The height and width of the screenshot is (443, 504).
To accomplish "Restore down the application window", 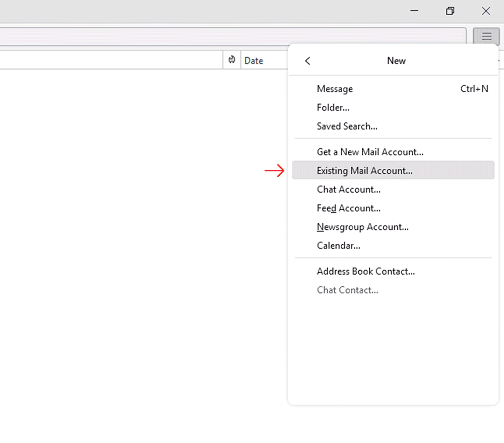I will [450, 11].
